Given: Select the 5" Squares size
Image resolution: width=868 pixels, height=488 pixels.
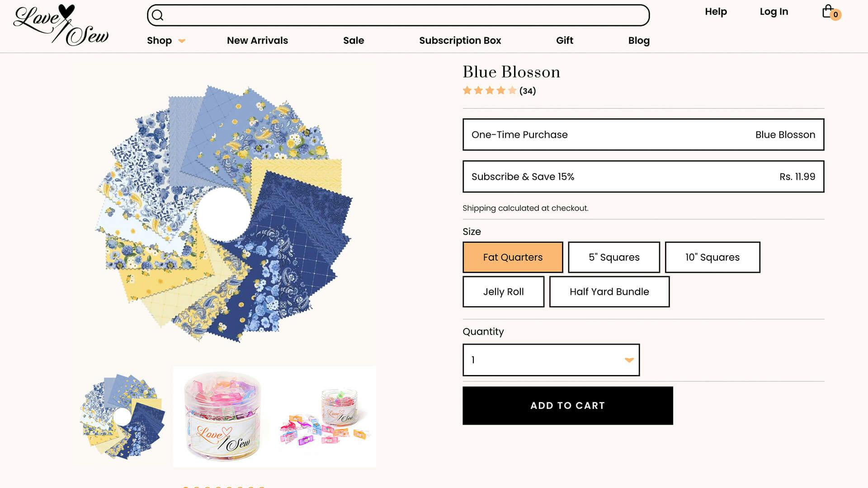Looking at the screenshot, I should [614, 257].
